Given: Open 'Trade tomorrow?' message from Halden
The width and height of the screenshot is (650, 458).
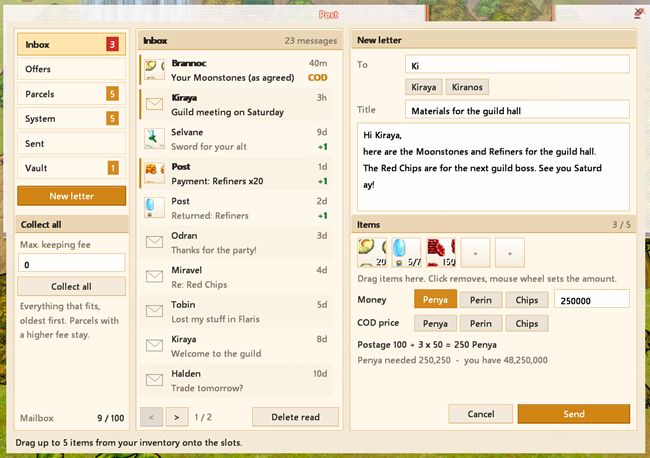Looking at the screenshot, I should point(235,380).
